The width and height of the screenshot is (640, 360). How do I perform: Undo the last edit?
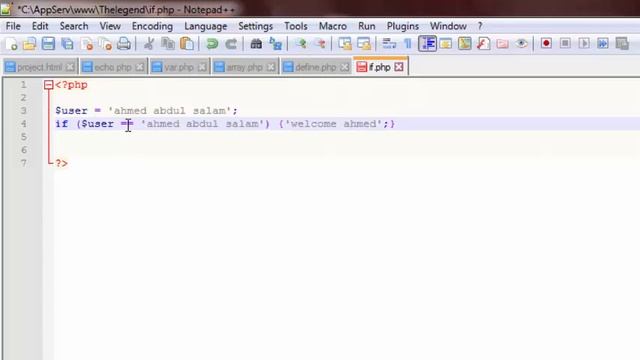[x=212, y=44]
